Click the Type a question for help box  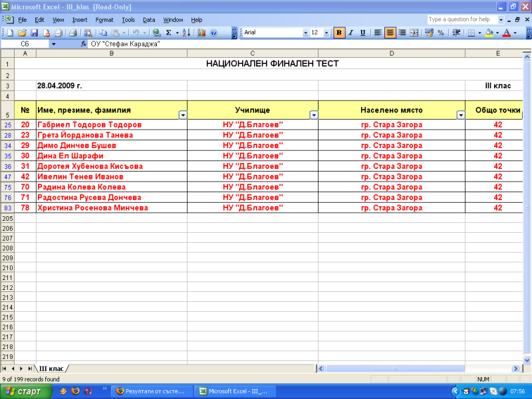tap(462, 19)
